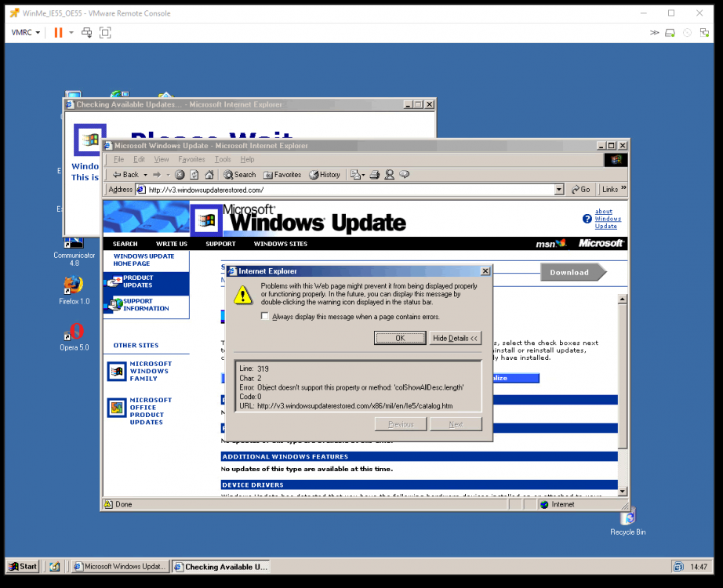
Task: Click the Windows Start button
Action: pos(24,566)
